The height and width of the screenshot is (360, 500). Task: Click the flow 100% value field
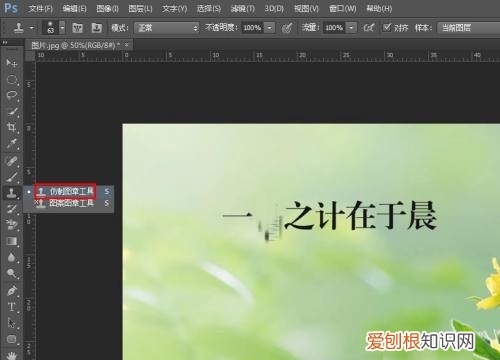(334, 28)
